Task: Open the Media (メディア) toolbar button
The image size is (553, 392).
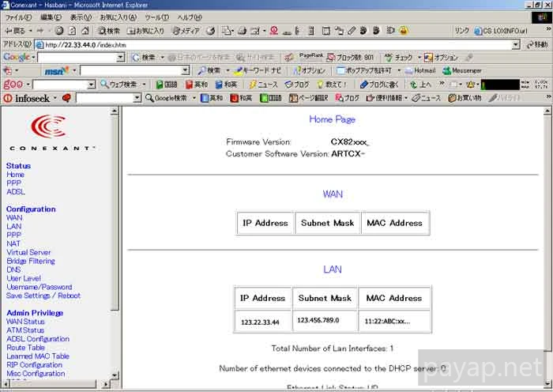Action: 186,31
